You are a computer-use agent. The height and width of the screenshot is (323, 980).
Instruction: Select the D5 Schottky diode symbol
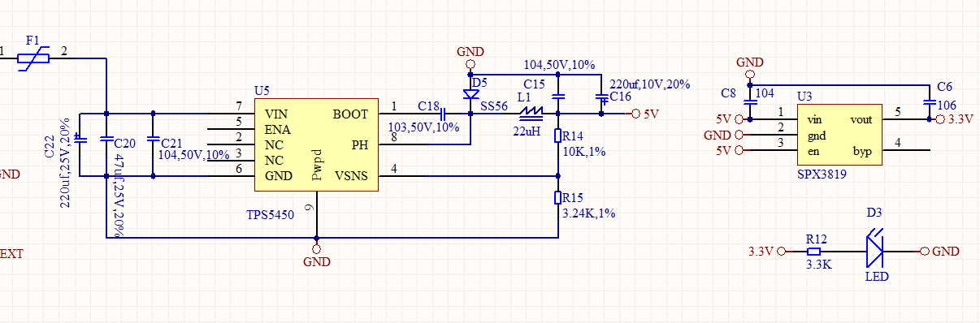470,94
